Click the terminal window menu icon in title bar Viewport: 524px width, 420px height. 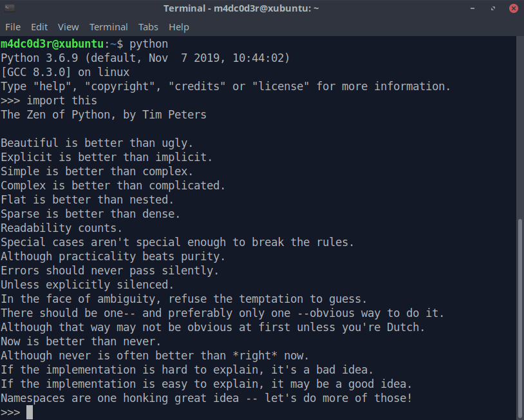click(10, 8)
